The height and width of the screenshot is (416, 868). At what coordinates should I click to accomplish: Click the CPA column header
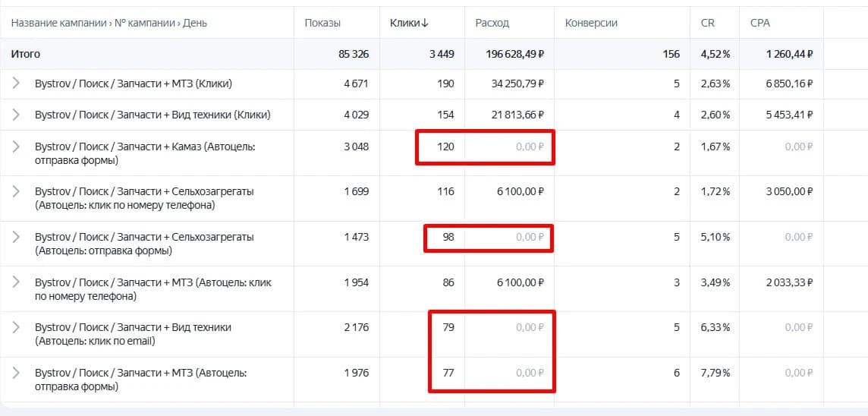tap(760, 24)
